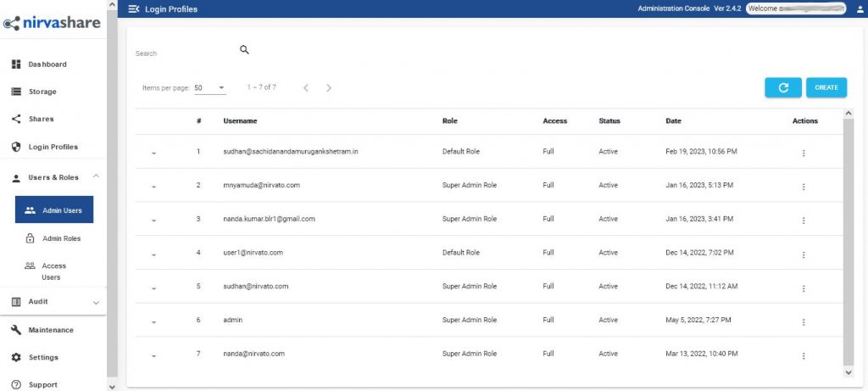The height and width of the screenshot is (391, 868).
Task: Click the Shares share icon
Action: pyautogui.click(x=16, y=119)
